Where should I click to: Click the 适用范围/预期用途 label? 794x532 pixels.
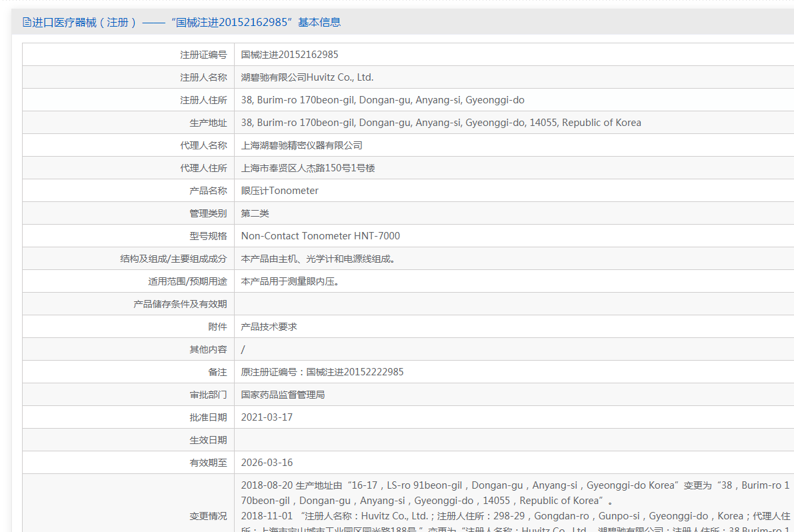[x=188, y=281]
